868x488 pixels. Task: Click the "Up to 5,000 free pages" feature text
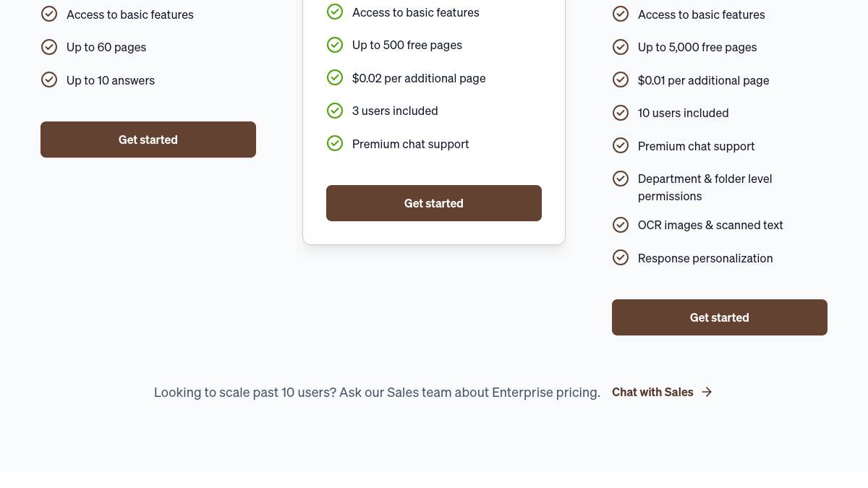pos(697,47)
